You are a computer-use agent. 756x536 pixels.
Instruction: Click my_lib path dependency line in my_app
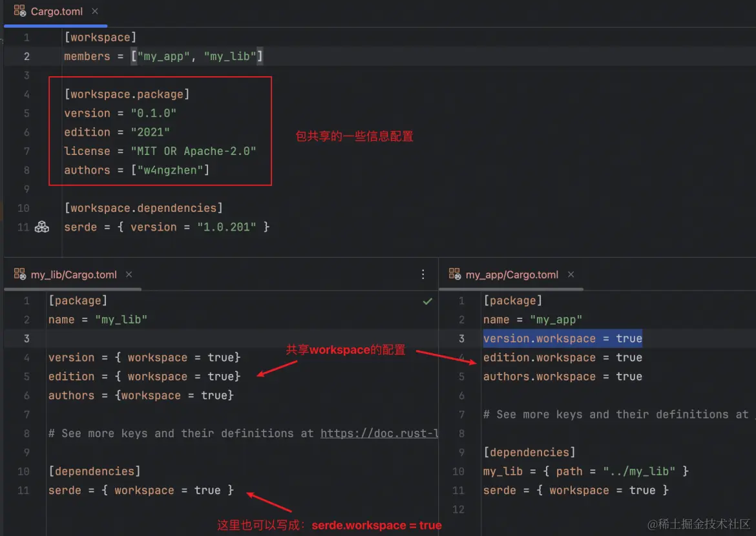coord(585,471)
